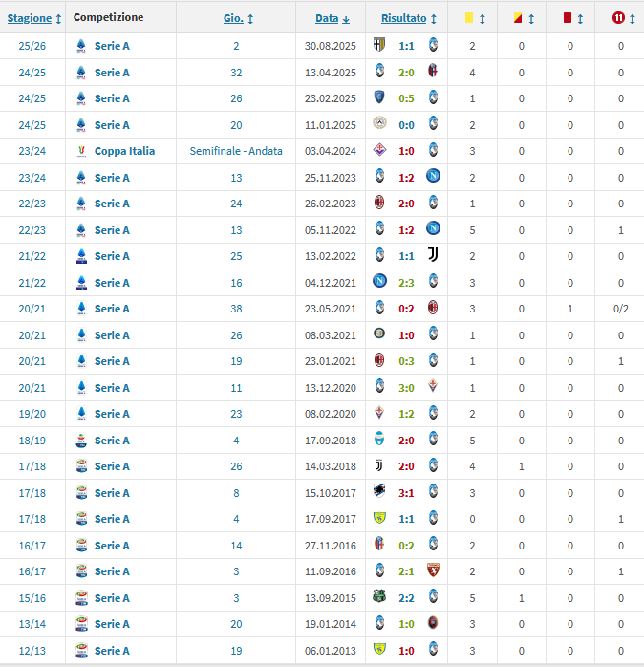
Task: Open Inter crest in the 08.03.2021 row
Action: 379,335
